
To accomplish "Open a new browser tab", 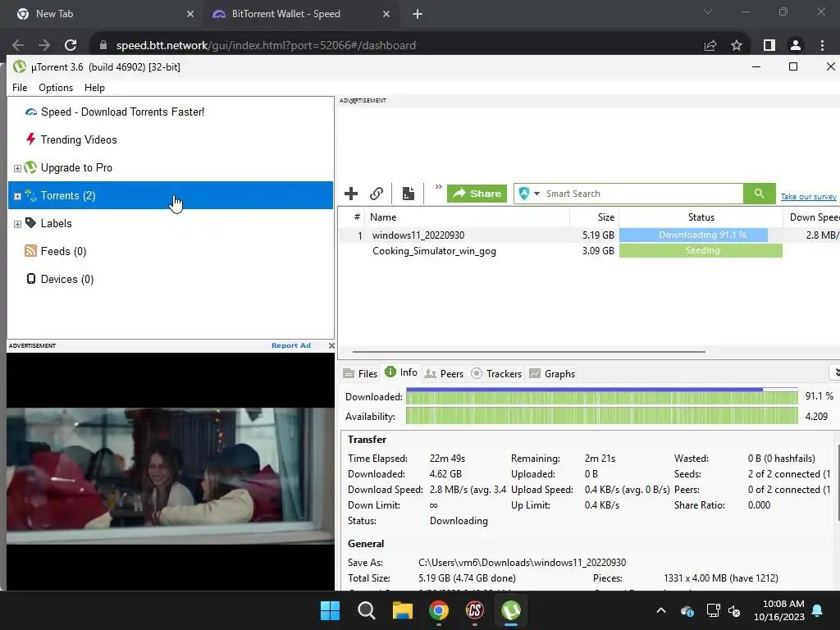I will [x=418, y=14].
